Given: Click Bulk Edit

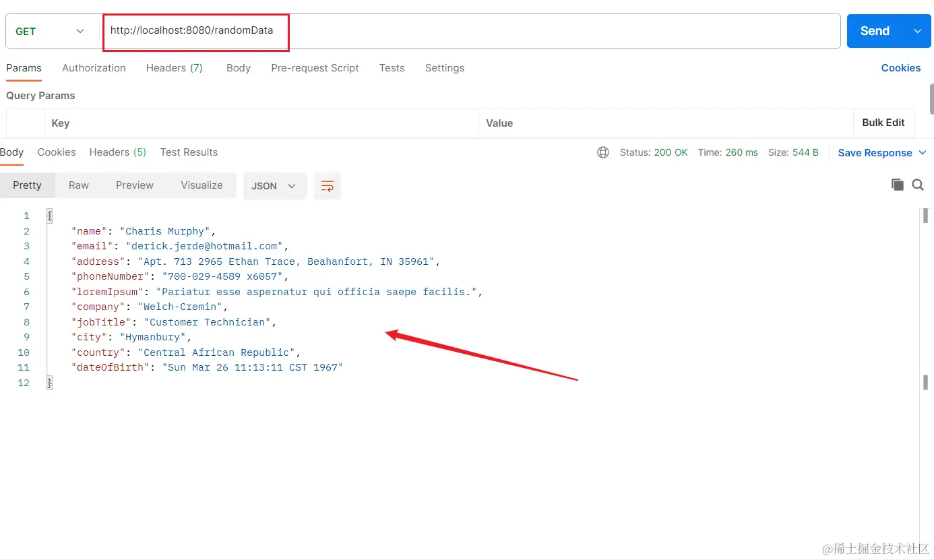Looking at the screenshot, I should 883,123.
